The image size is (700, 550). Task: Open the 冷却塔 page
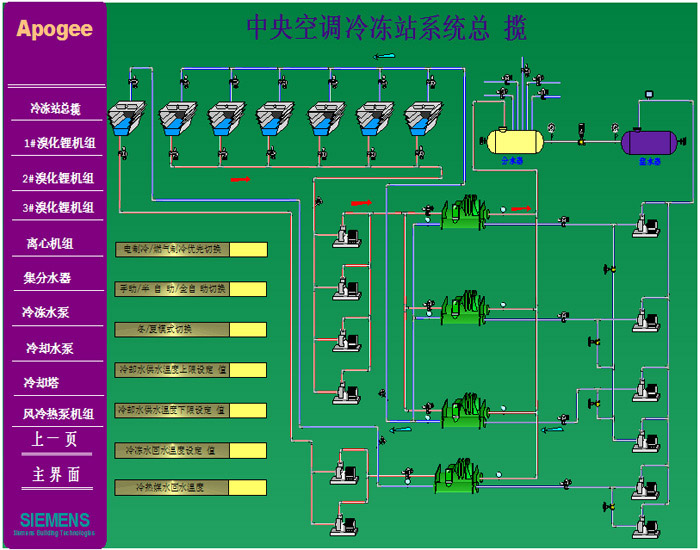(x=42, y=383)
